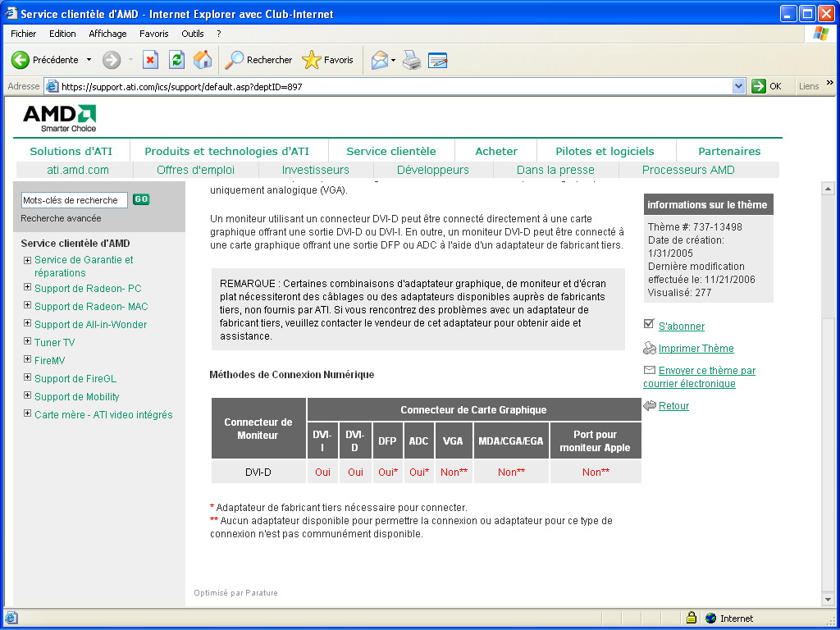
Task: Click the page scrollbar up arrow
Action: [x=828, y=189]
